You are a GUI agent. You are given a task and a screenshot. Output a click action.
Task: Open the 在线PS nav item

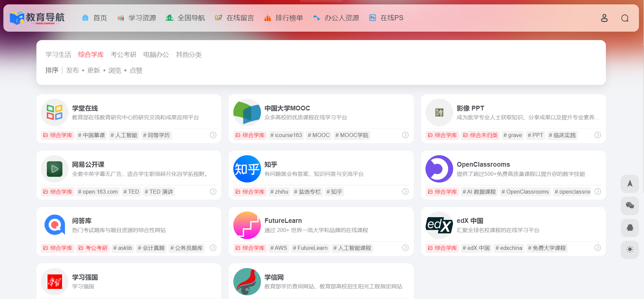tap(386, 18)
